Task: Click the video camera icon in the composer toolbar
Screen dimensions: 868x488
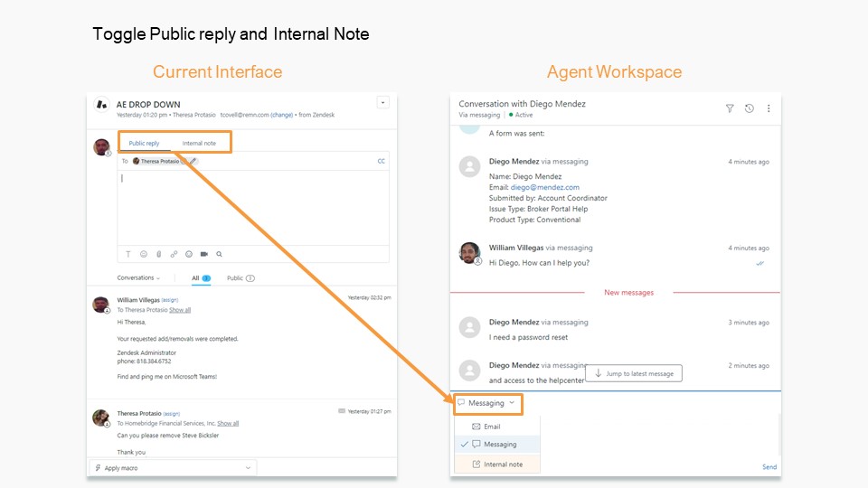Action: click(203, 254)
